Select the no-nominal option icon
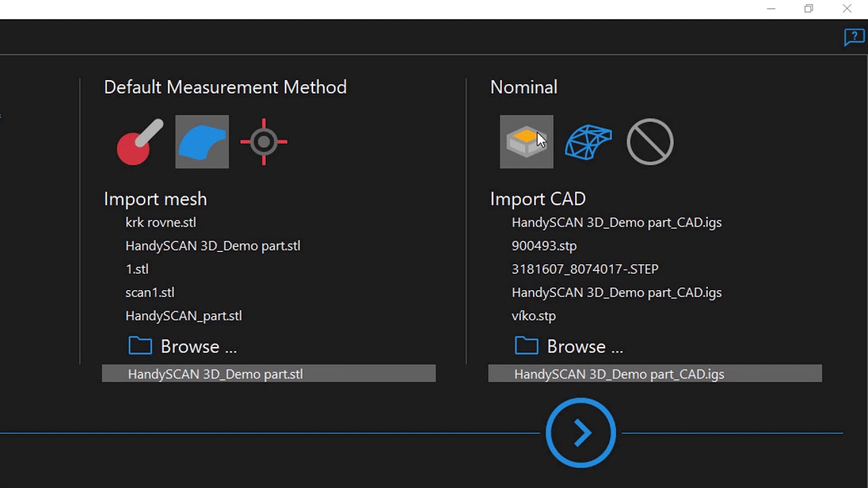The height and width of the screenshot is (488, 868). 649,142
